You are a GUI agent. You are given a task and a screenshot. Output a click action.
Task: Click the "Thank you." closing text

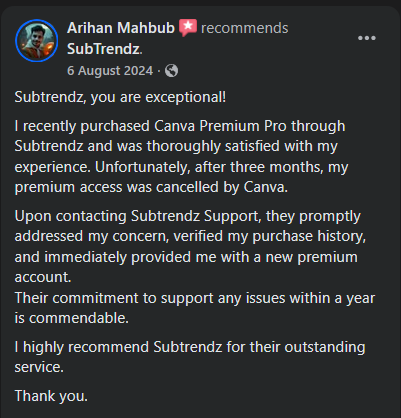pyautogui.click(x=51, y=396)
